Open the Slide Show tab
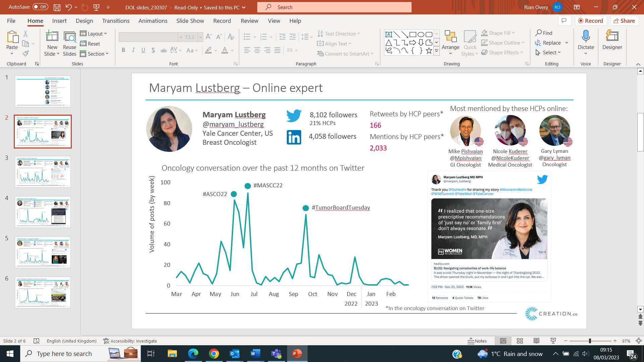Viewport: 644px width, 362px height. 190,21
